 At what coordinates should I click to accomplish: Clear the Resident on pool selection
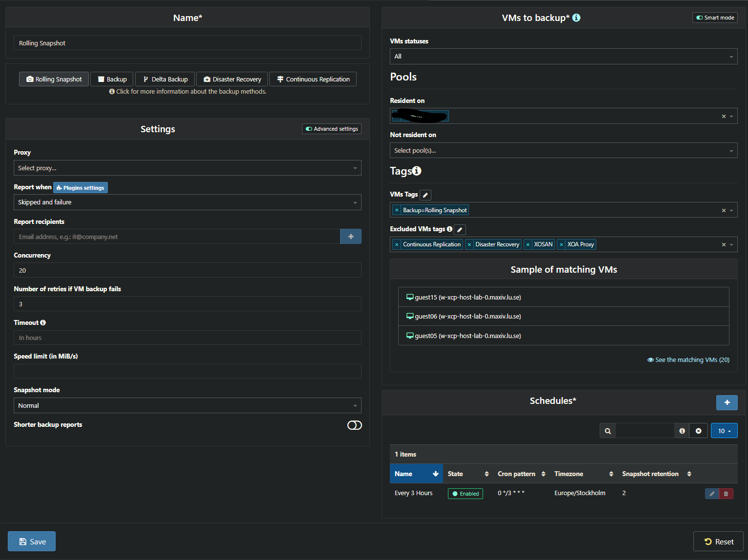pyautogui.click(x=724, y=116)
